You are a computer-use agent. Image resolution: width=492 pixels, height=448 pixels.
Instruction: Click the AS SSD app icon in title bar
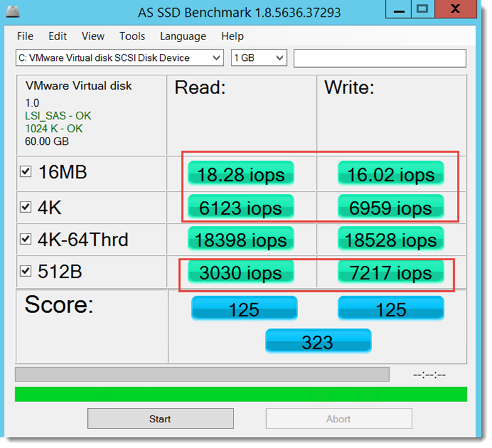coord(13,12)
